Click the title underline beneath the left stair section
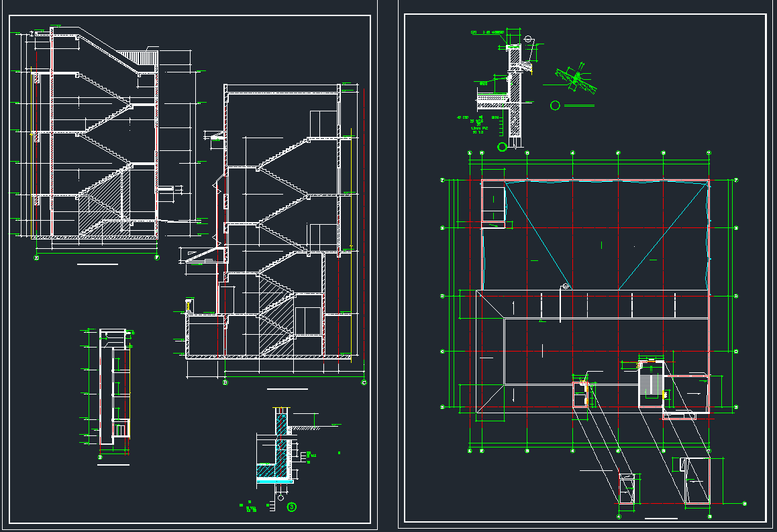Image resolution: width=777 pixels, height=532 pixels. [97, 265]
